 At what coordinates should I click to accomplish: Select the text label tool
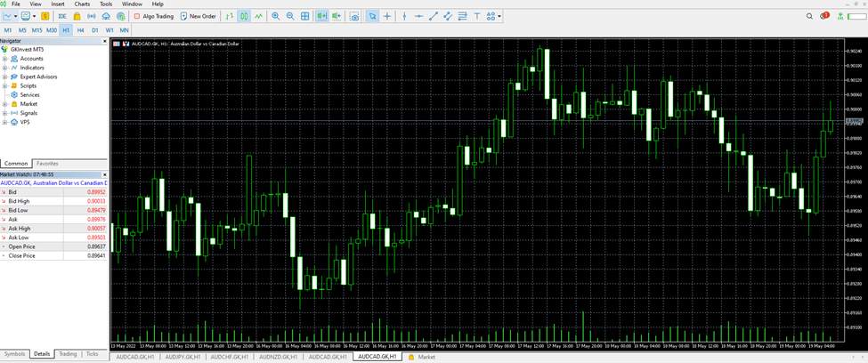click(476, 16)
